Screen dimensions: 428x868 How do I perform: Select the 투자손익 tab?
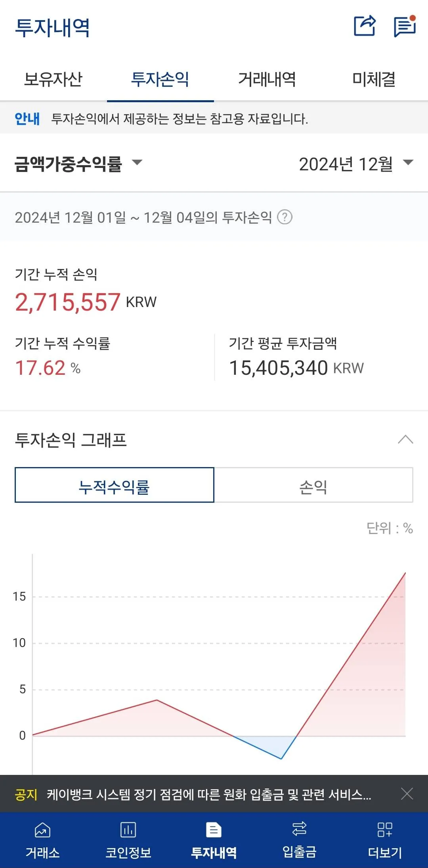160,79
